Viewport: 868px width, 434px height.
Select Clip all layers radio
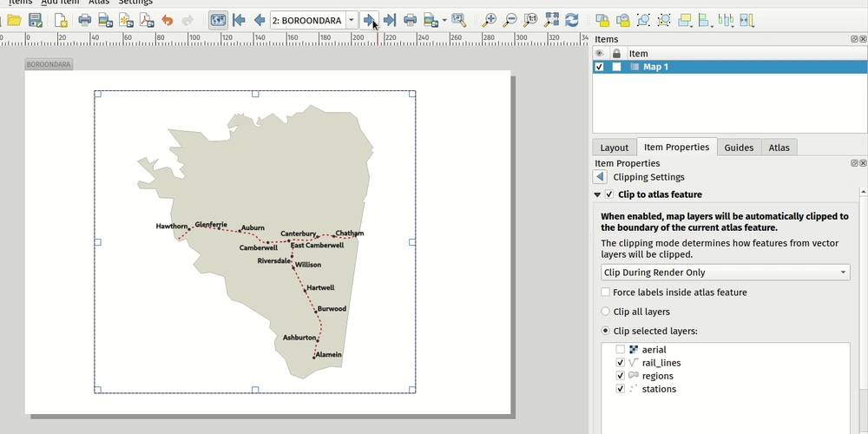click(606, 312)
